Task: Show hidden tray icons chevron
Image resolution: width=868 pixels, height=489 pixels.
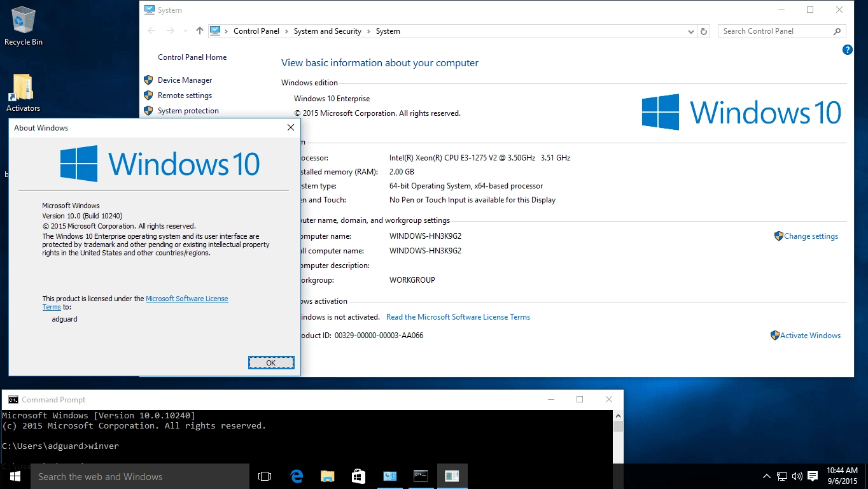Action: point(767,476)
